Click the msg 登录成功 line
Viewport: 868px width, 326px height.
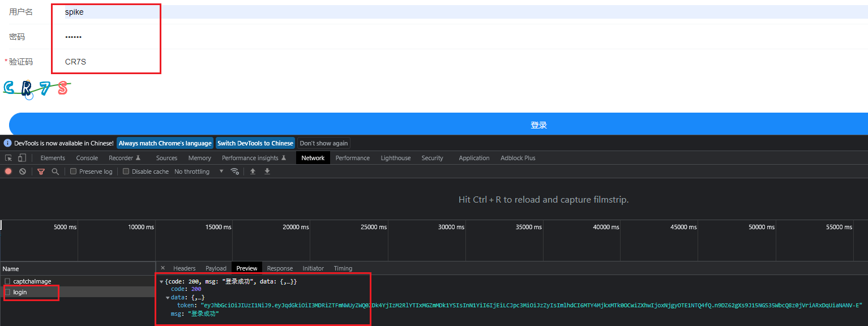point(195,314)
